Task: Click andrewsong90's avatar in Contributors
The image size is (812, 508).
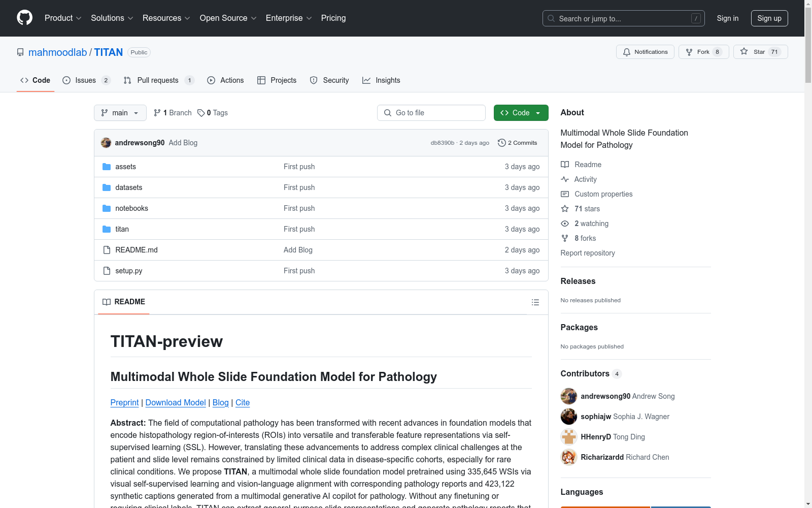Action: point(568,396)
